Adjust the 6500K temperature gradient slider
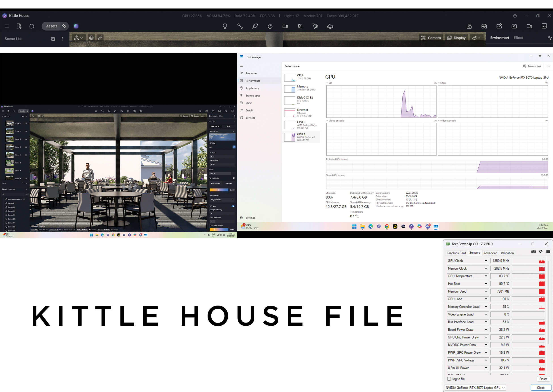The width and height of the screenshot is (553, 392). [219, 190]
